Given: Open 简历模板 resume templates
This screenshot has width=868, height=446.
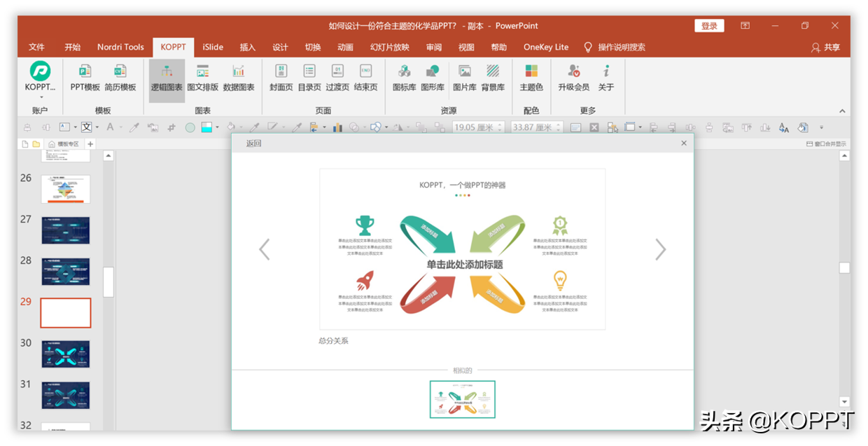Looking at the screenshot, I should pyautogui.click(x=120, y=78).
